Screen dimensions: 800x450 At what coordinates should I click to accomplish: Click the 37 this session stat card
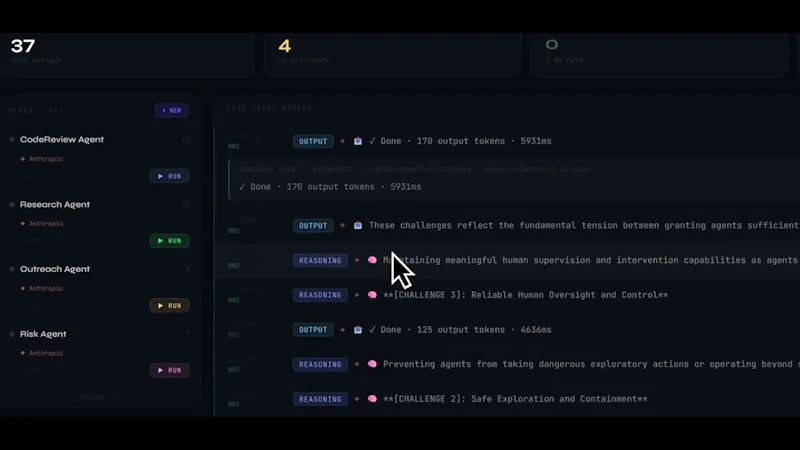127,55
